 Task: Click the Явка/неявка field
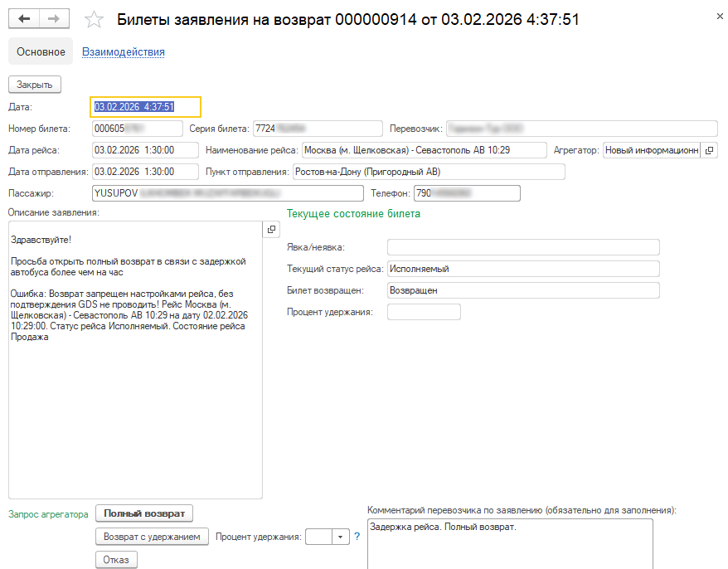coord(523,247)
